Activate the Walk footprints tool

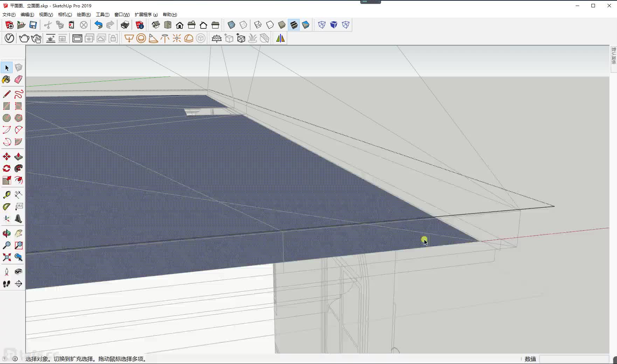click(6, 283)
